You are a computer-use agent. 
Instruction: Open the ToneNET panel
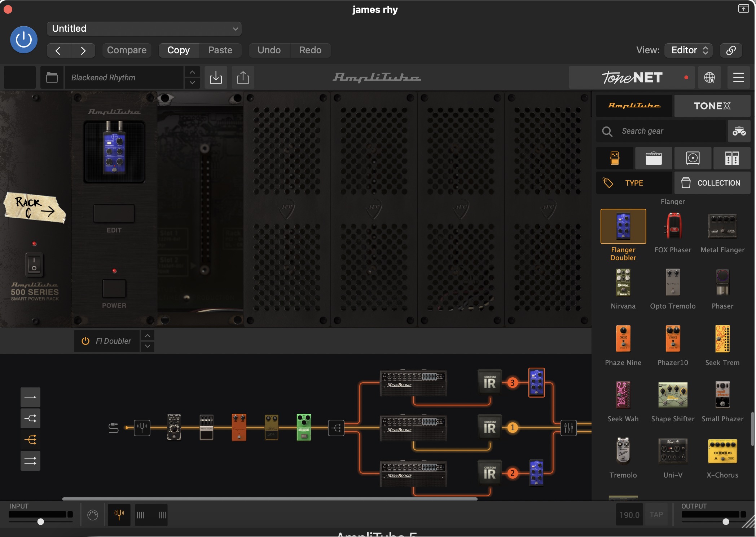click(632, 77)
